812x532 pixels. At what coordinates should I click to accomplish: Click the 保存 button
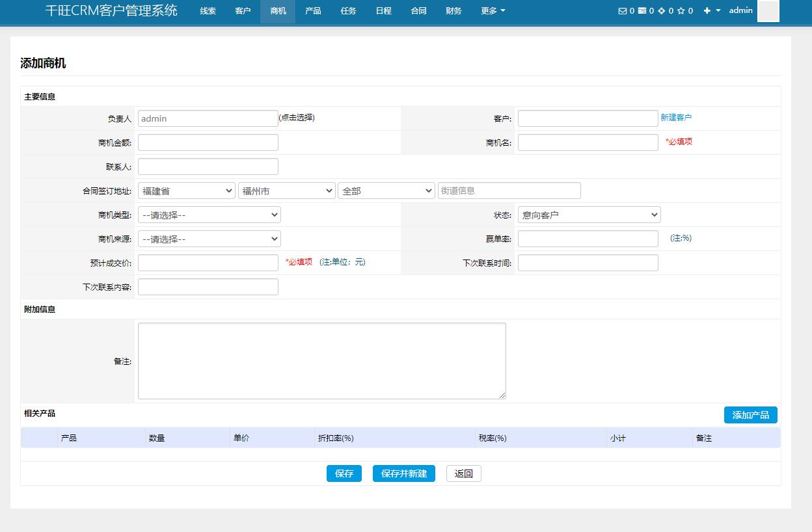[x=344, y=473]
